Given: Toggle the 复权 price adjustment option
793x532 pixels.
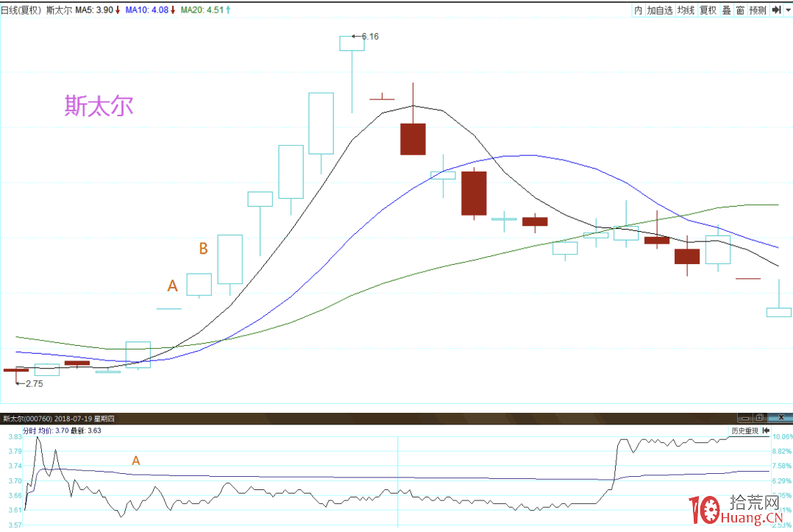Looking at the screenshot, I should point(708,10).
